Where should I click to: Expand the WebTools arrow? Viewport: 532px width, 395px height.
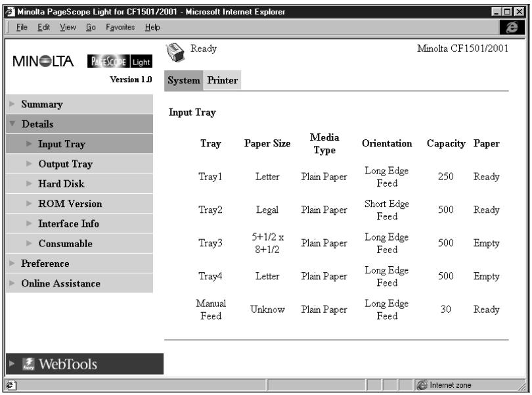pyautogui.click(x=12, y=363)
